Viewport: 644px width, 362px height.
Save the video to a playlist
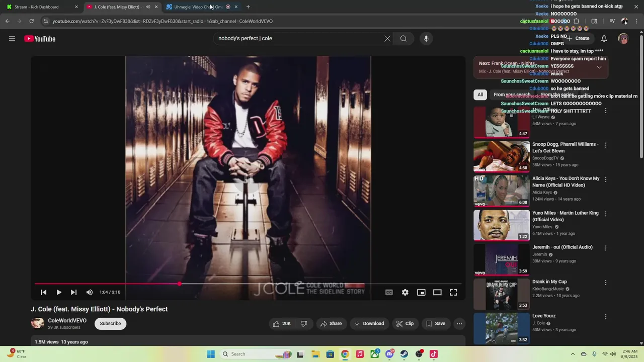[x=436, y=324]
